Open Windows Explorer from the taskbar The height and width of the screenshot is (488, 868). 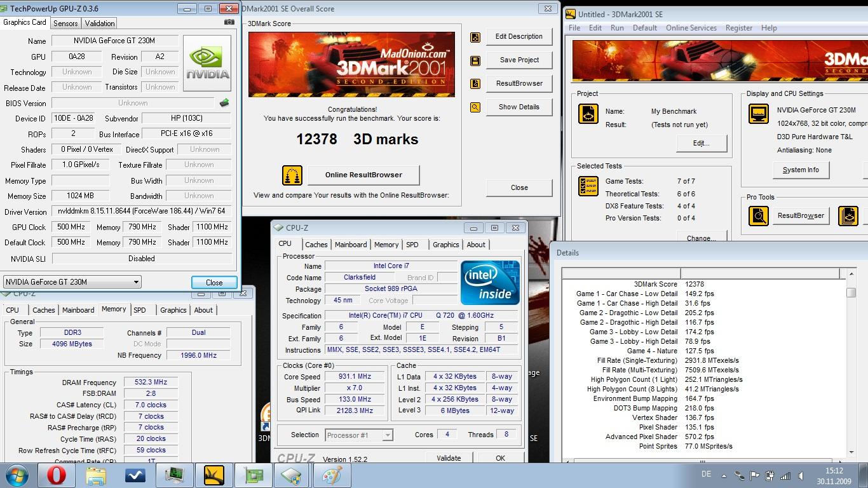96,475
